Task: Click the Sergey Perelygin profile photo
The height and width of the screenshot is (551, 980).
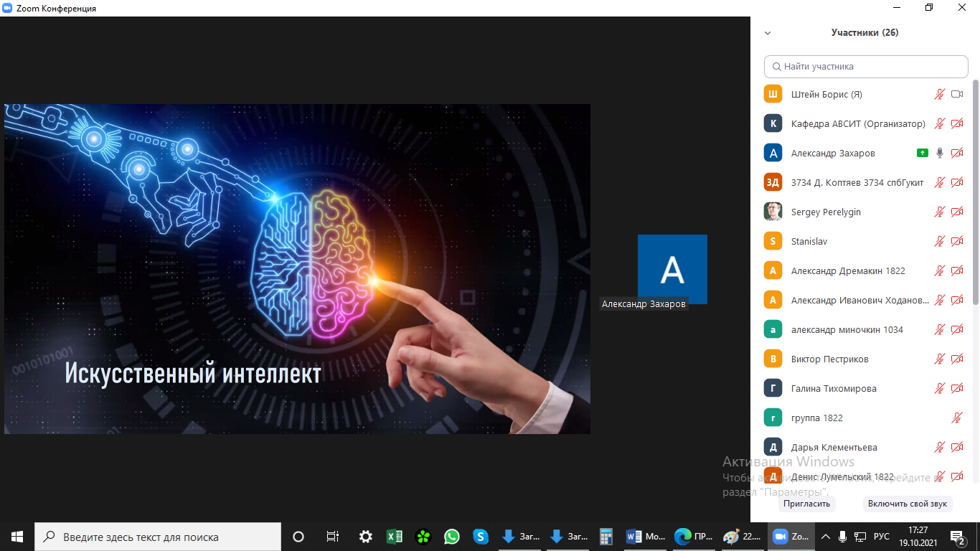Action: coord(773,212)
